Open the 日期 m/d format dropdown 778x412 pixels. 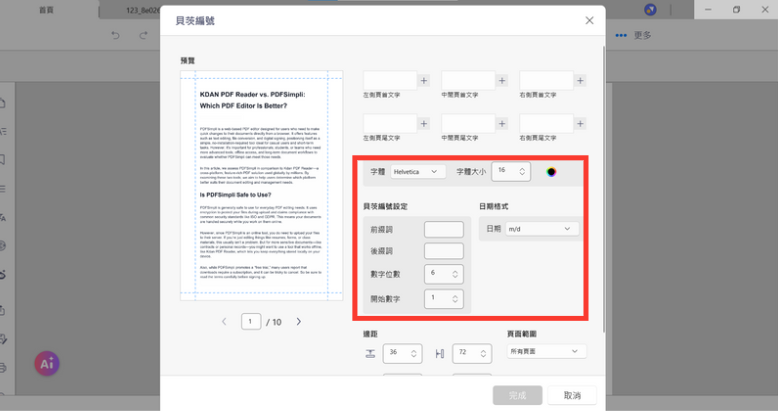pyautogui.click(x=541, y=229)
